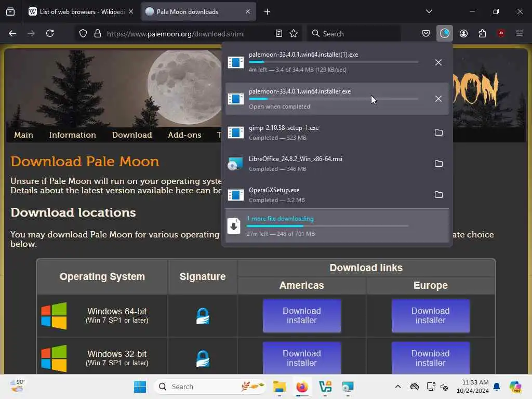The image size is (532, 399).
Task: Open the extensions puzzle icon
Action: coord(482,33)
